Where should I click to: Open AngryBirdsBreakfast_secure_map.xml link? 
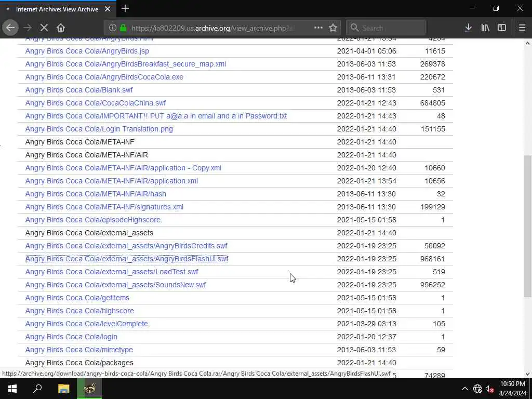click(126, 64)
